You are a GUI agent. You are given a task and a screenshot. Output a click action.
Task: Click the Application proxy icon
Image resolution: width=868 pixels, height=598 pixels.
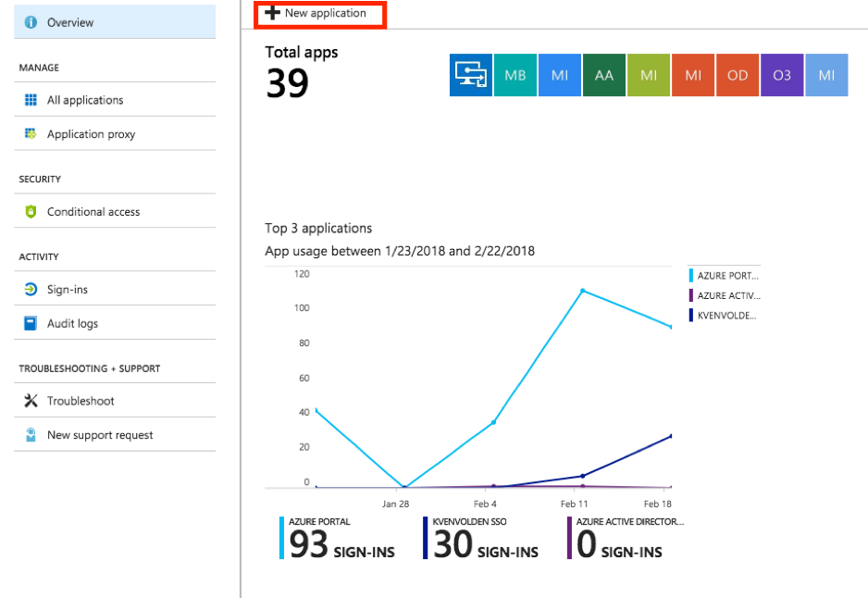click(x=31, y=133)
